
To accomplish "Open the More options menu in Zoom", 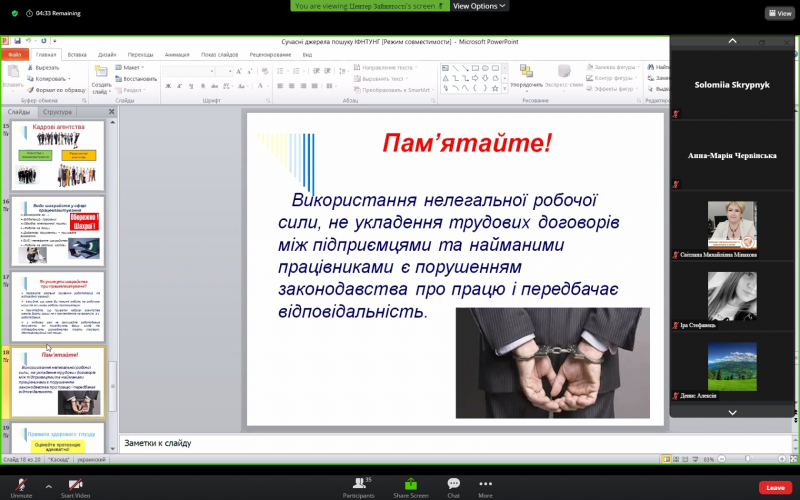I will [485, 488].
